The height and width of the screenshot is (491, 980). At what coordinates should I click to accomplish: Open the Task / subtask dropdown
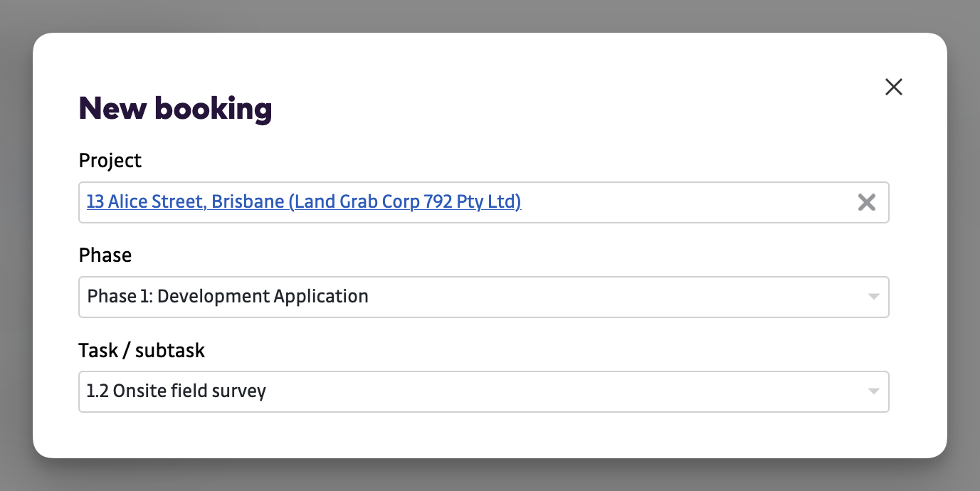[x=484, y=391]
